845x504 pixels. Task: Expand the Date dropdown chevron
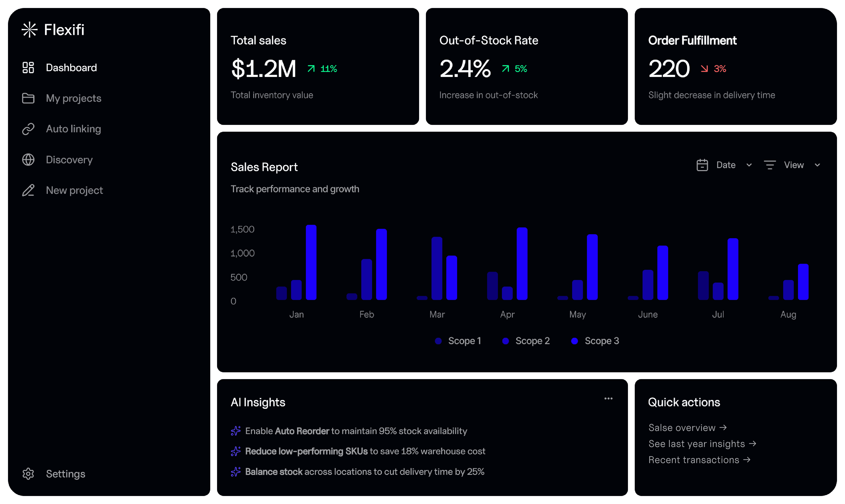click(x=749, y=165)
